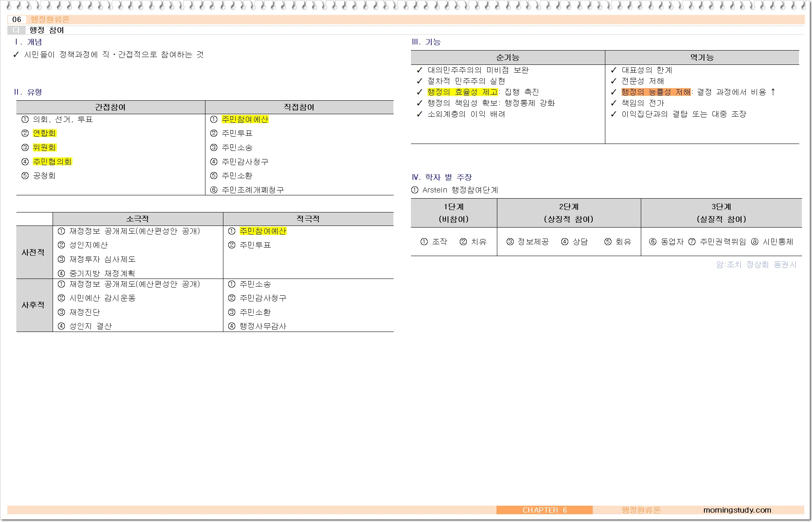Screen dimensions: 812x522
Task: Click the 성인지예산 item
Action: coord(88,245)
